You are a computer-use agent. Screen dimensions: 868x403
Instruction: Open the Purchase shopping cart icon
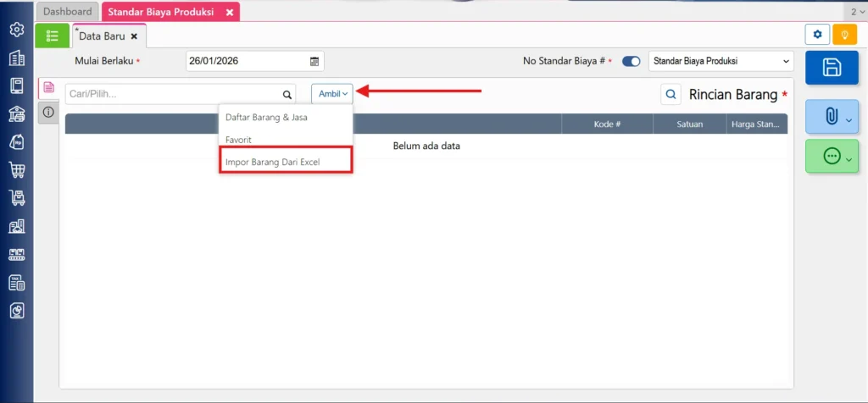17,169
